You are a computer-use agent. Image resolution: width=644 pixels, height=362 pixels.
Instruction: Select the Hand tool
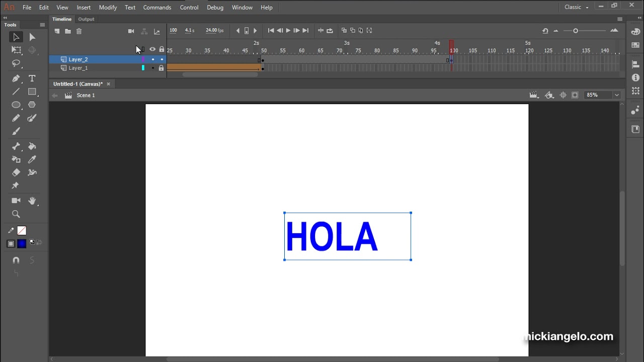point(32,201)
